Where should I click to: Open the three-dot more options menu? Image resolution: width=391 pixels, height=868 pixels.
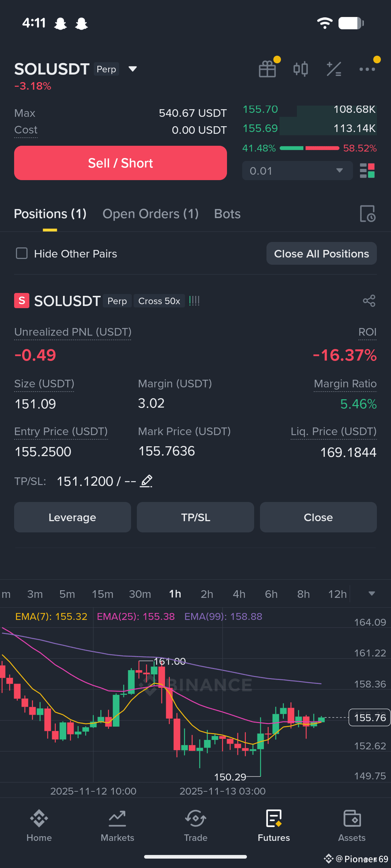pyautogui.click(x=367, y=69)
